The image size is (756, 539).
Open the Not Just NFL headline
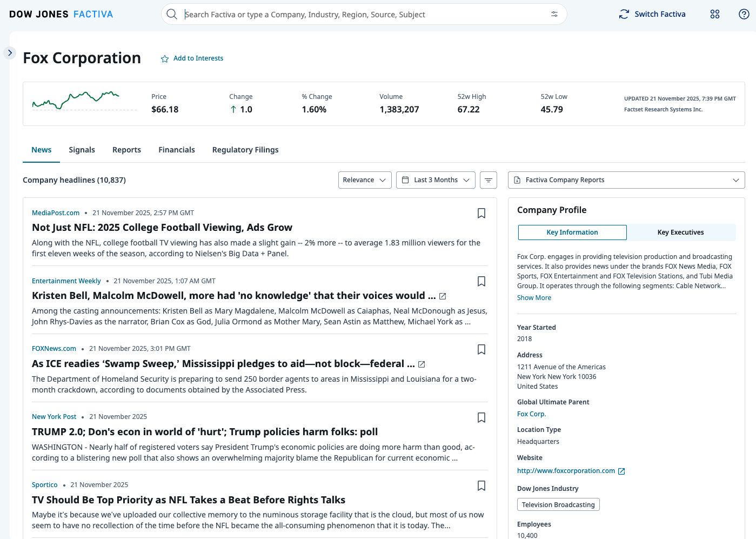(x=162, y=228)
